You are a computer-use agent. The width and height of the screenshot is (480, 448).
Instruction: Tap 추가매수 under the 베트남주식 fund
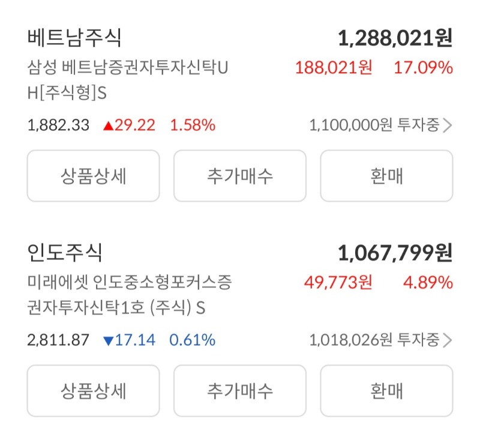pos(240,176)
